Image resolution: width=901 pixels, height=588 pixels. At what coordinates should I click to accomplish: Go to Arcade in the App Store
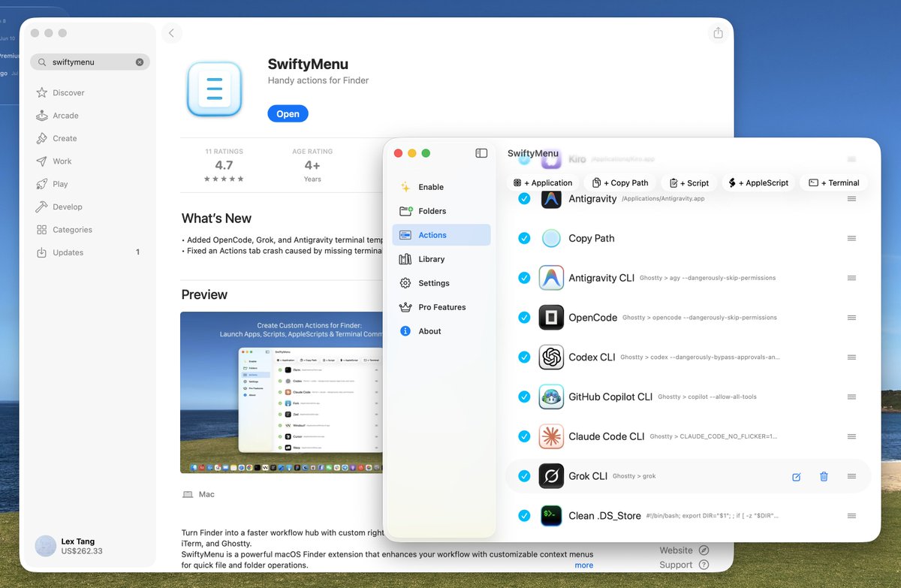[89, 116]
